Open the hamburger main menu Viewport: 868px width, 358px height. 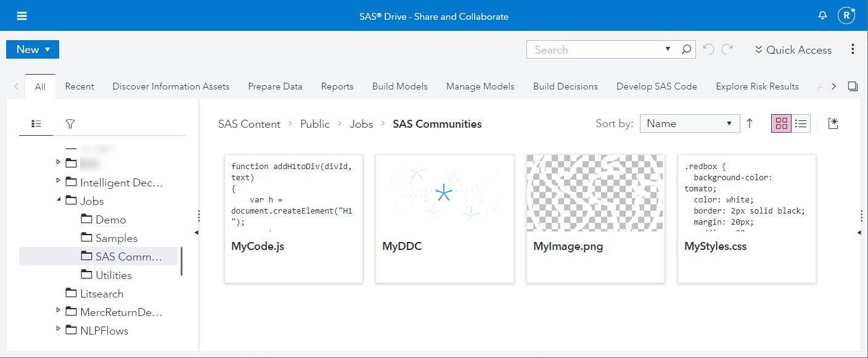click(22, 16)
